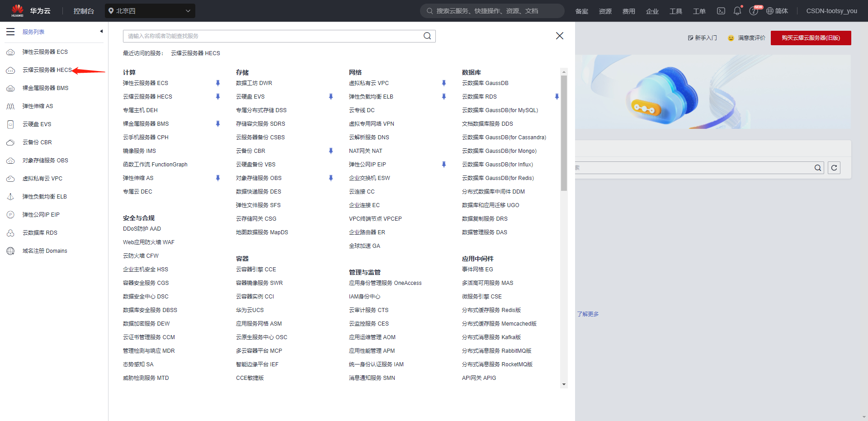Open 云容器引擎 CCE service
Screen dimensions: 868x421
(x=256, y=270)
